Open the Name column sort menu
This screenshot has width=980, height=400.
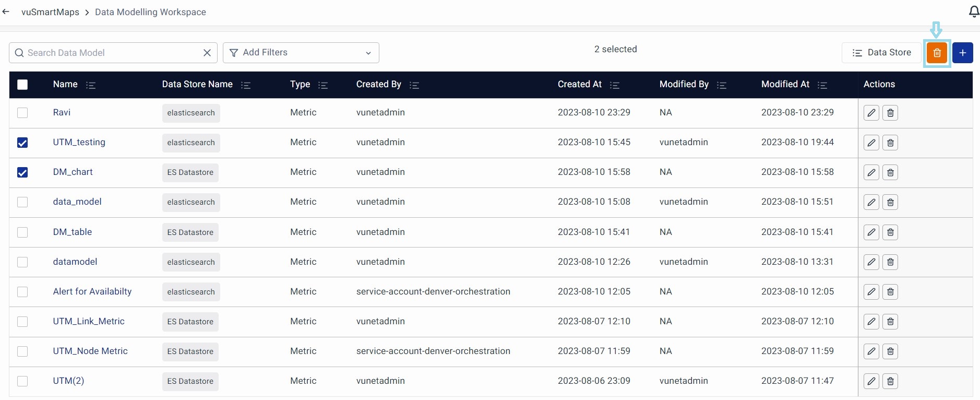tap(91, 85)
